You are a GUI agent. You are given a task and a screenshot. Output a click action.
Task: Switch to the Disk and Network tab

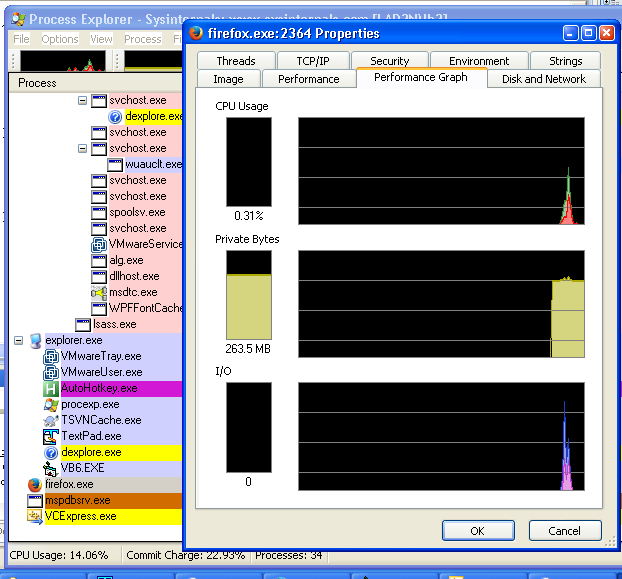pyautogui.click(x=544, y=79)
